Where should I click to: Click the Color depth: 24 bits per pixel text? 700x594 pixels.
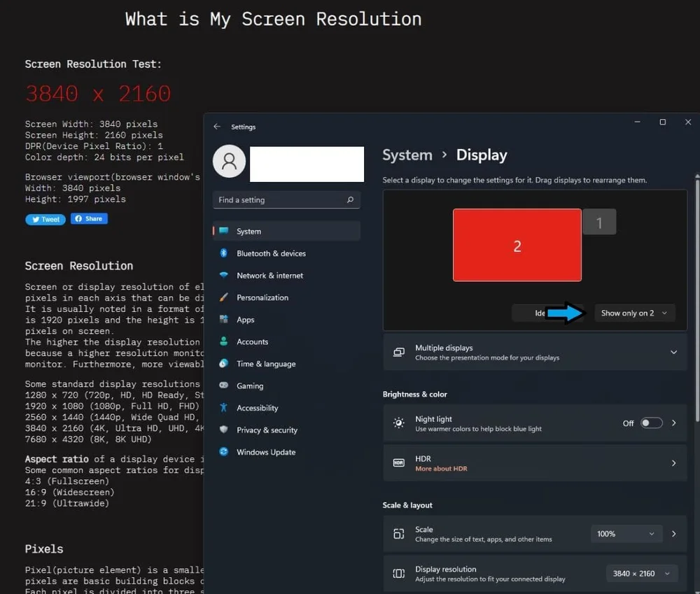104,157
